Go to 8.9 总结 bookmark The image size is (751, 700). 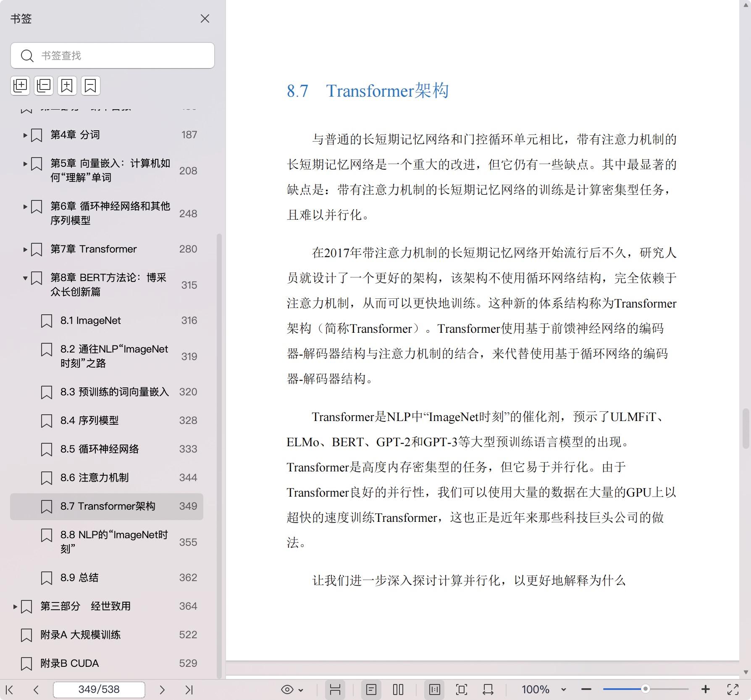(79, 578)
